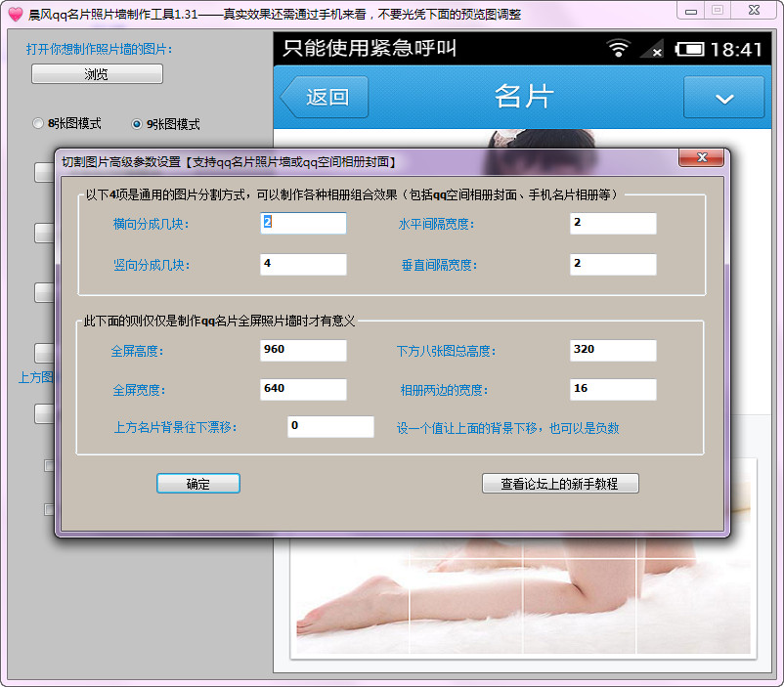Viewport: 784px width, 687px height.
Task: Click the 只能使用紧急呼叫 status text
Action: tap(370, 48)
